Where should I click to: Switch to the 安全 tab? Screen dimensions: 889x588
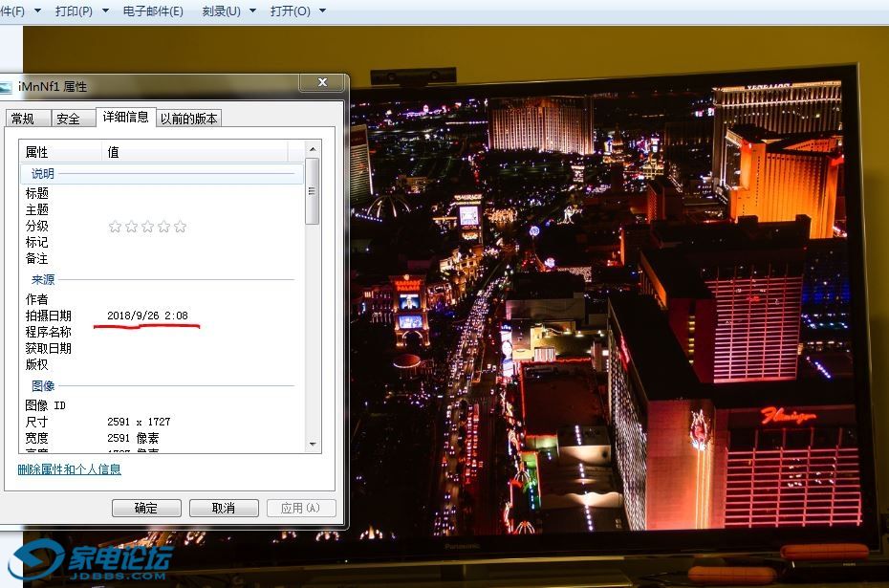(69, 119)
